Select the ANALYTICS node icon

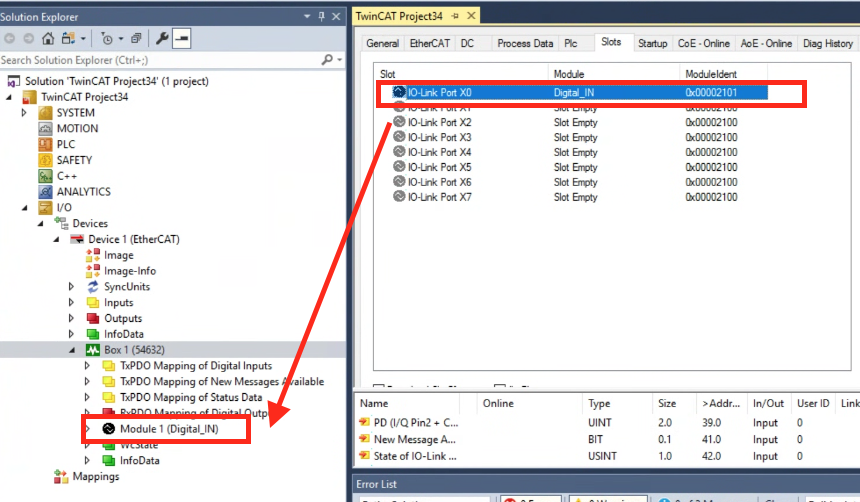(x=46, y=192)
